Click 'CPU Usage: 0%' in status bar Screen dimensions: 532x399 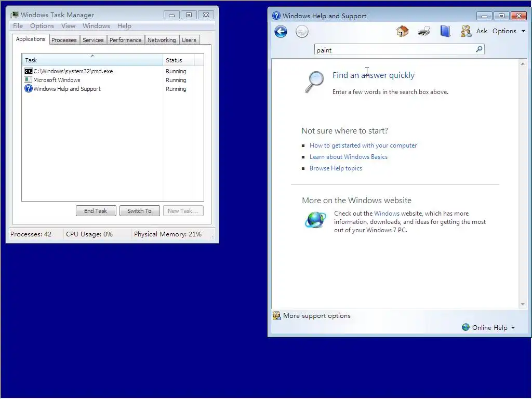pyautogui.click(x=89, y=234)
